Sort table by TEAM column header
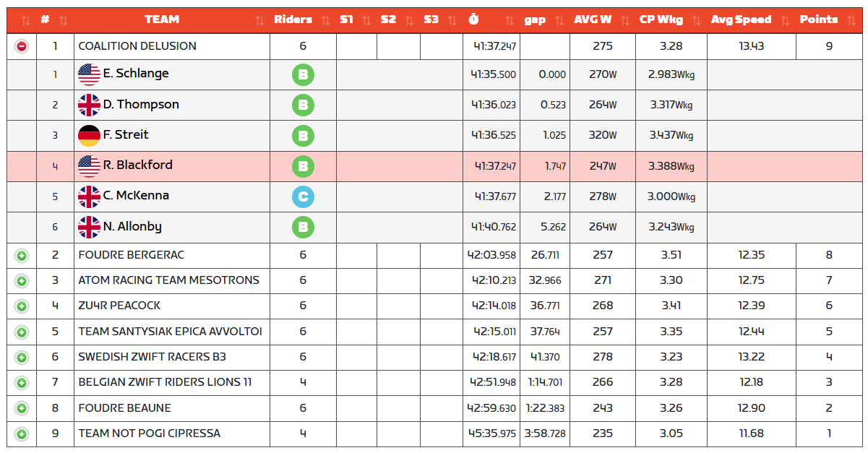This screenshot has height=453, width=868. tap(162, 20)
